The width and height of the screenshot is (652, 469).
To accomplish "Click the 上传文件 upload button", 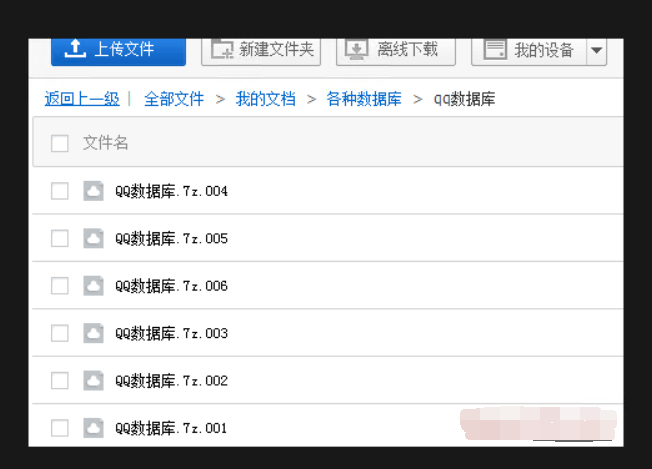I will point(119,52).
